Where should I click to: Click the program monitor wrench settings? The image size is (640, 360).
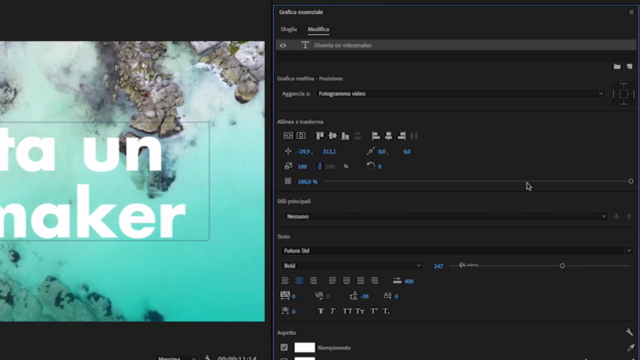point(208,358)
